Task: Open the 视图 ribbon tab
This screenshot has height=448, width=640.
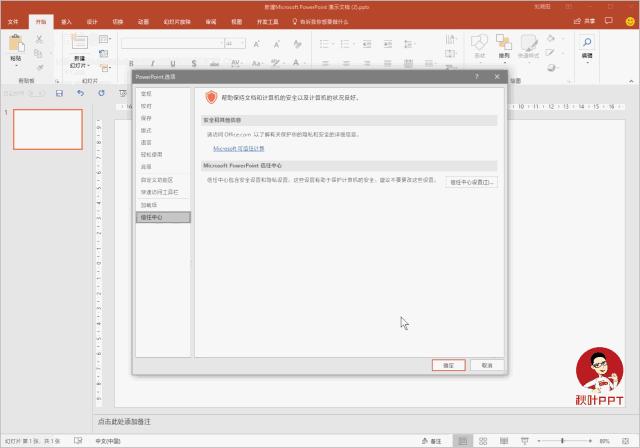Action: (236, 20)
